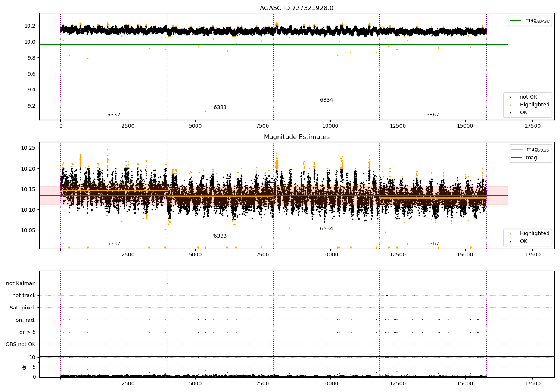Click the 6332 obsid label in the top plot
The width and height of the screenshot is (560, 392).
coord(114,115)
